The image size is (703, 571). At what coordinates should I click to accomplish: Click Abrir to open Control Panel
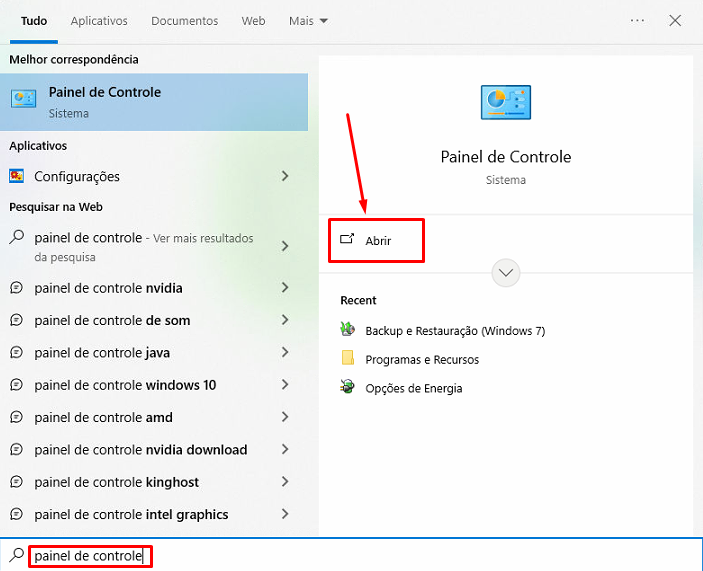point(376,241)
